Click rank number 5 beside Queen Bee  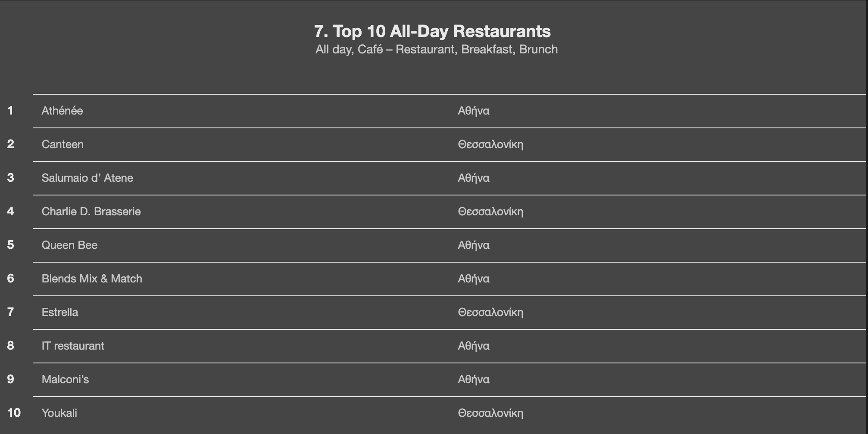click(11, 245)
